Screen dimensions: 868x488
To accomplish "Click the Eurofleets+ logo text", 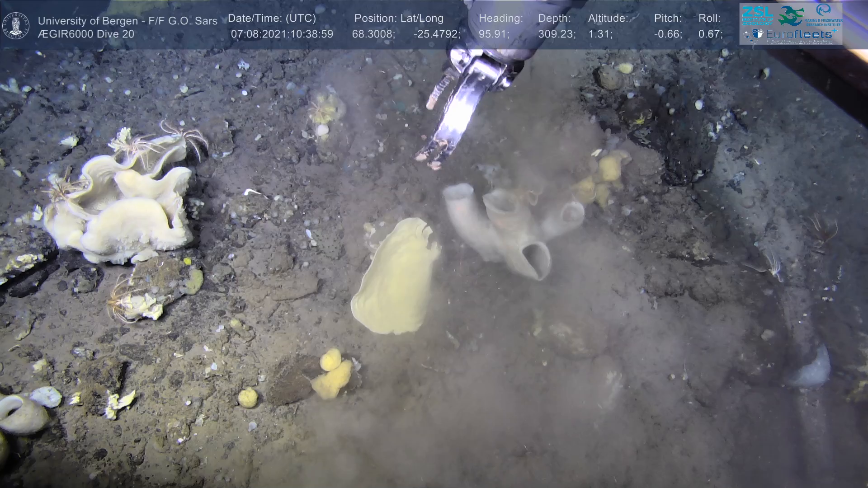I will coord(799,35).
